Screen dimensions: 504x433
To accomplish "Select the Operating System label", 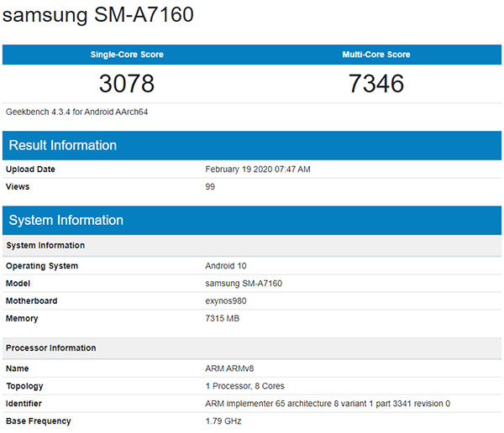I will 42,266.
